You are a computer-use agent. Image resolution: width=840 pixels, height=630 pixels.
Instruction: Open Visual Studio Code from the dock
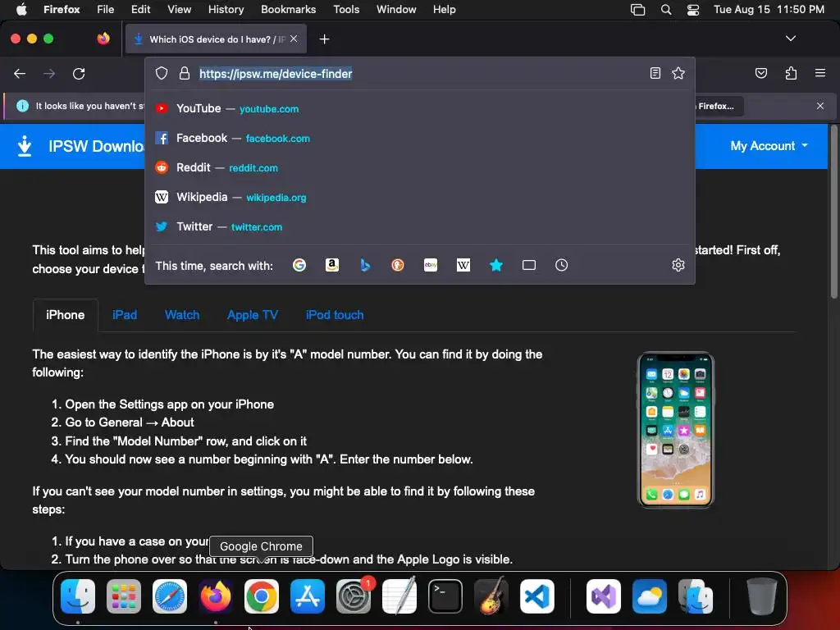pyautogui.click(x=536, y=596)
